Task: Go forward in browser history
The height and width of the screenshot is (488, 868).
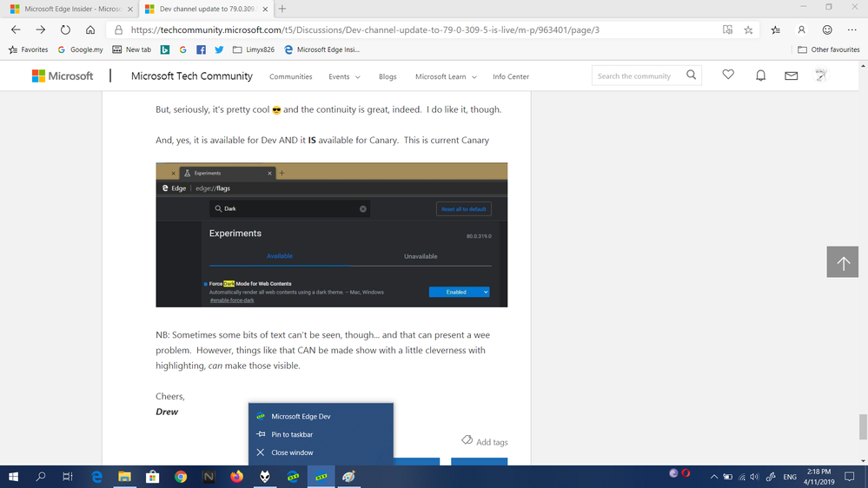Action: (41, 30)
